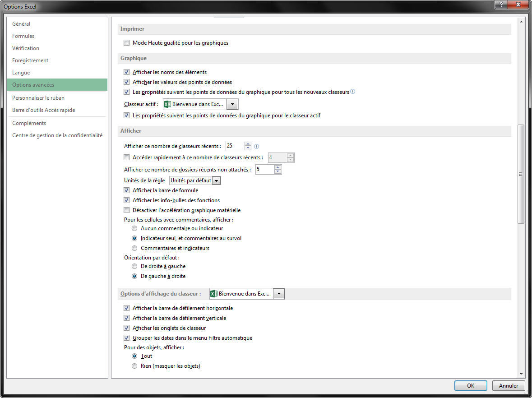Click the Imprimer section header
Screen dimensions: 532x398
pyautogui.click(x=314, y=29)
